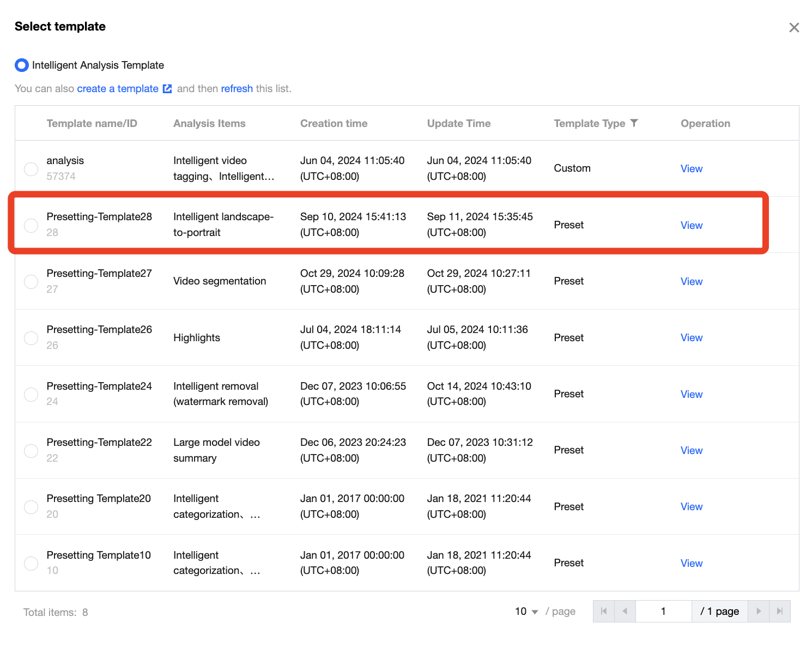Go to the next page arrow
The width and height of the screenshot is (812, 647).
[758, 612]
